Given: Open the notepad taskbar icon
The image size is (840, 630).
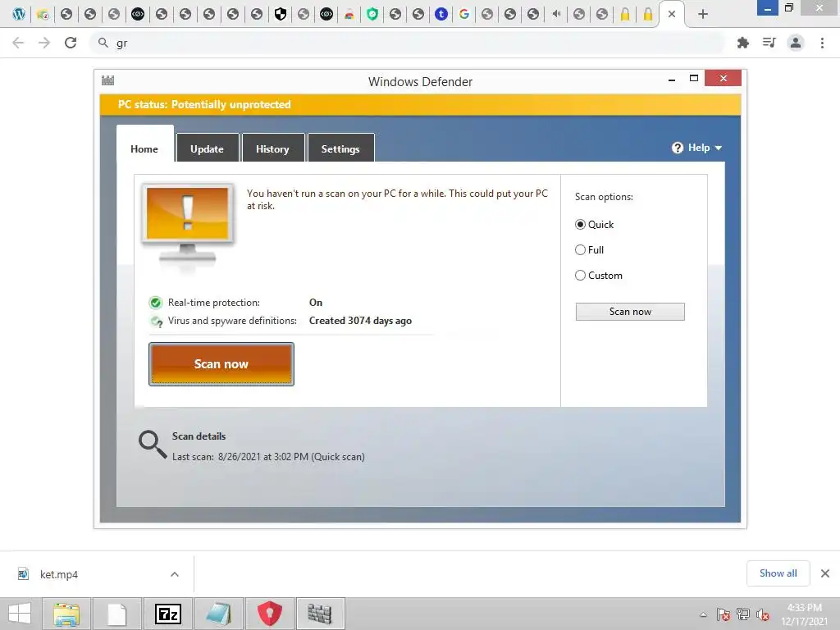Looking at the screenshot, I should [218, 614].
